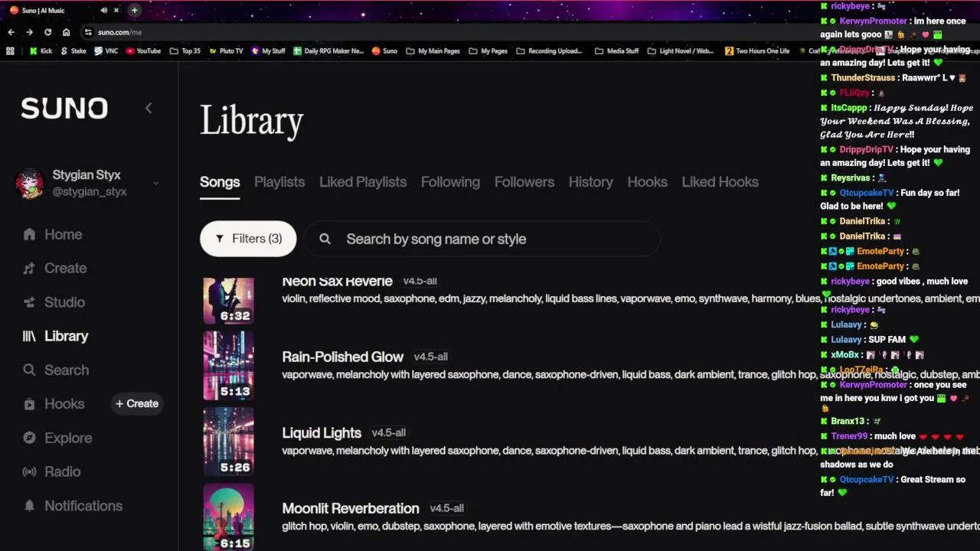Click the browser forward arrow
The height and width of the screenshot is (551, 980).
(x=29, y=32)
